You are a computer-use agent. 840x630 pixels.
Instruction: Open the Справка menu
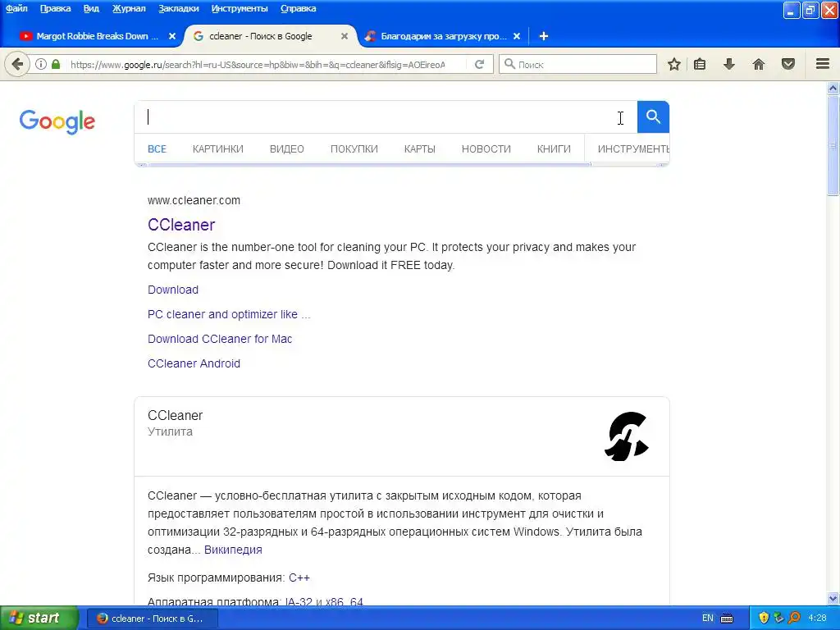pyautogui.click(x=298, y=8)
